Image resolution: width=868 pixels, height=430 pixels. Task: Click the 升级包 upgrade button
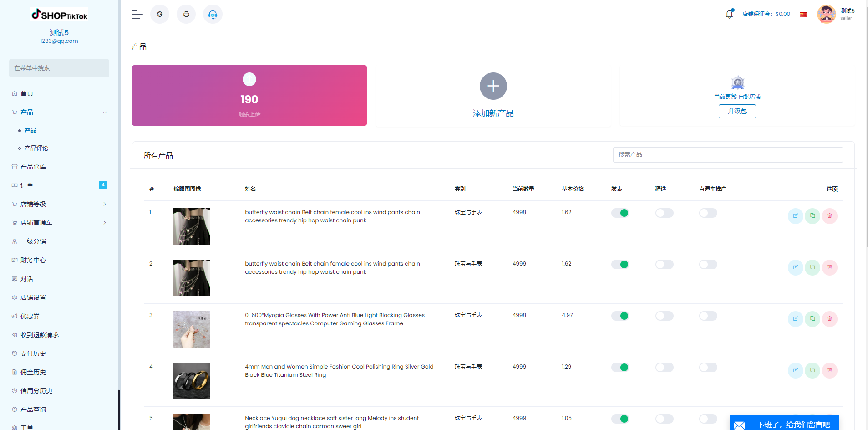(737, 112)
